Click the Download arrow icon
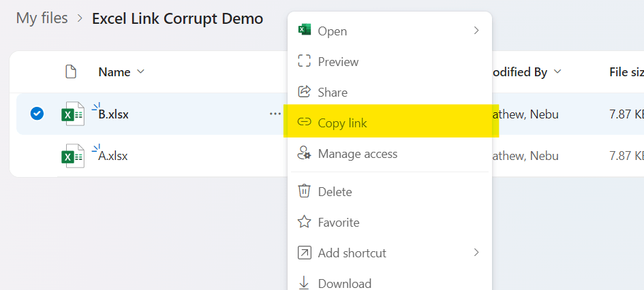Viewport: 644px width, 290px height. tap(305, 283)
